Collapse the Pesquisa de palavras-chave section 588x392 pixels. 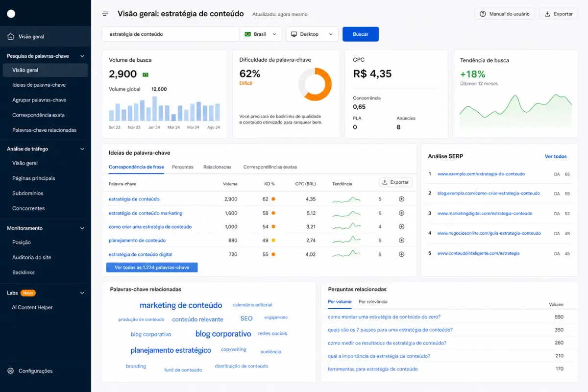click(82, 56)
